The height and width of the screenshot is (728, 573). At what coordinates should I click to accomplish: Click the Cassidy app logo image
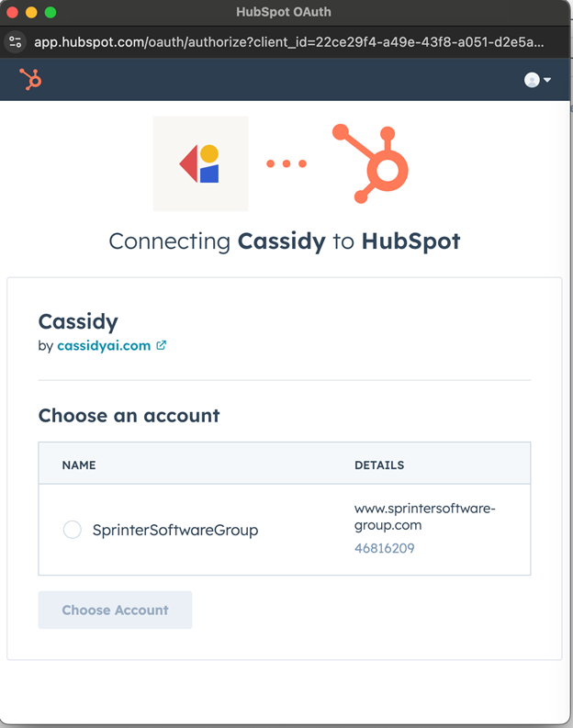coord(200,163)
